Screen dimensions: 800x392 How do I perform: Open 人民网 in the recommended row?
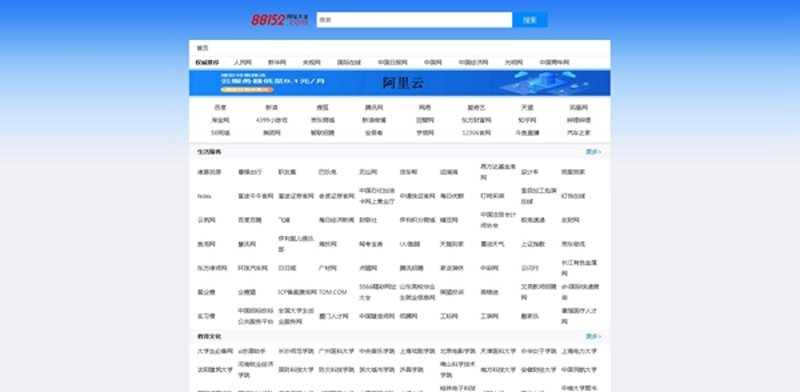pyautogui.click(x=243, y=62)
